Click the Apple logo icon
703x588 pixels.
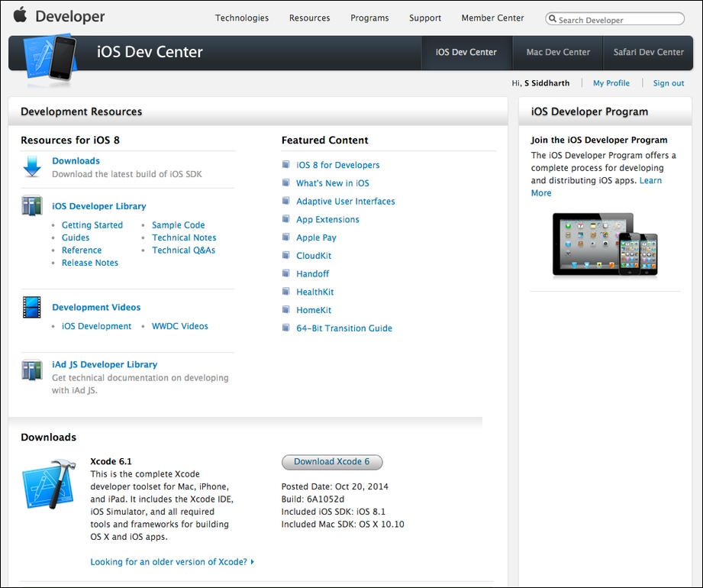click(x=20, y=15)
